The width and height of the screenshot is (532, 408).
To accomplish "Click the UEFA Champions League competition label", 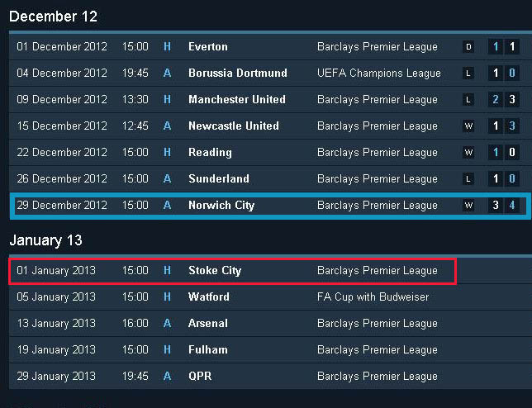I will (x=379, y=74).
